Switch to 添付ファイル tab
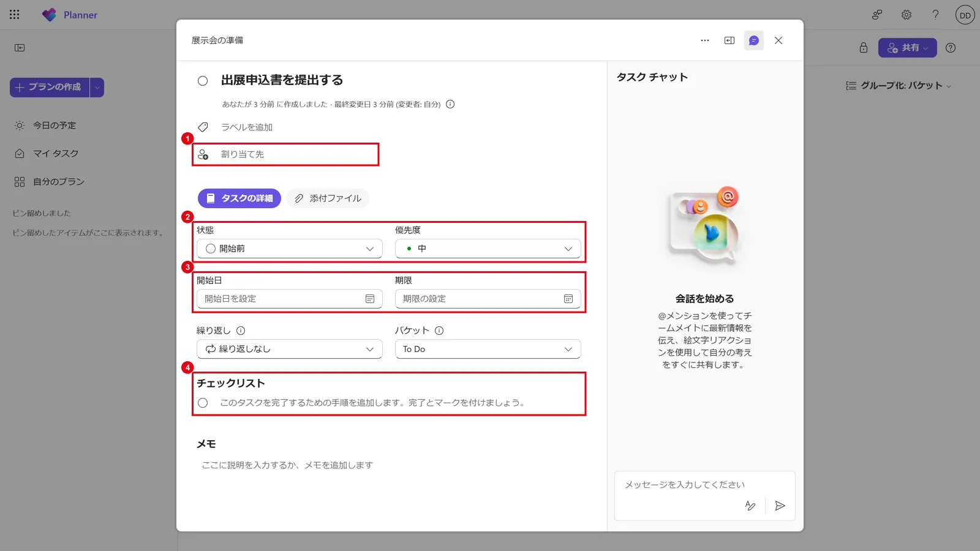980x551 pixels. 328,198
